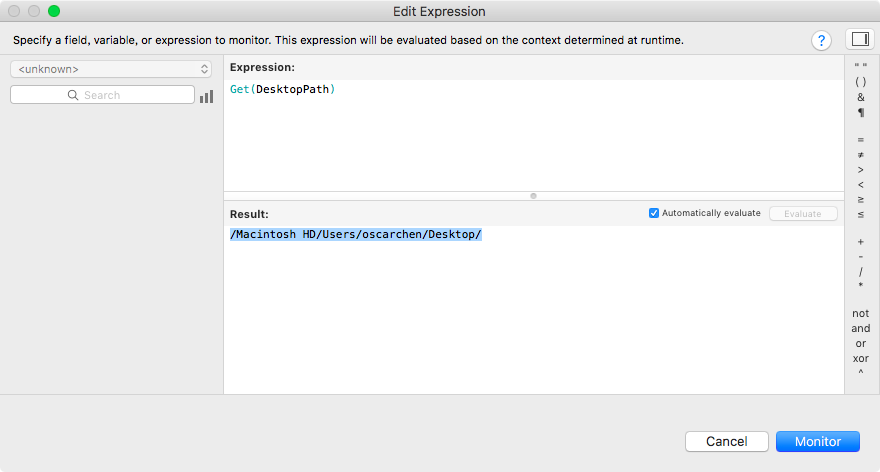Insert ampersand concatenation operator
Image resolution: width=880 pixels, height=472 pixels.
860,97
